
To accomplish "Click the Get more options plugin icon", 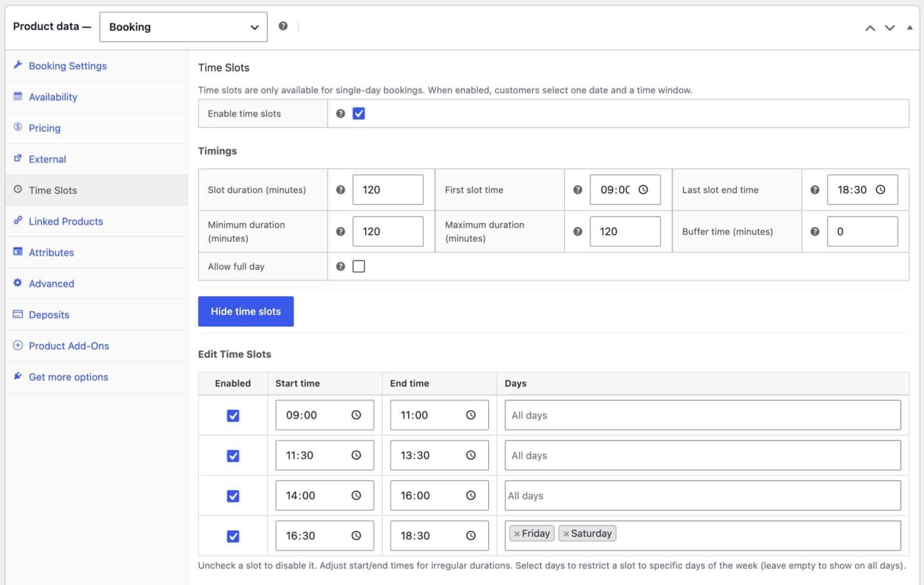I will pyautogui.click(x=18, y=376).
